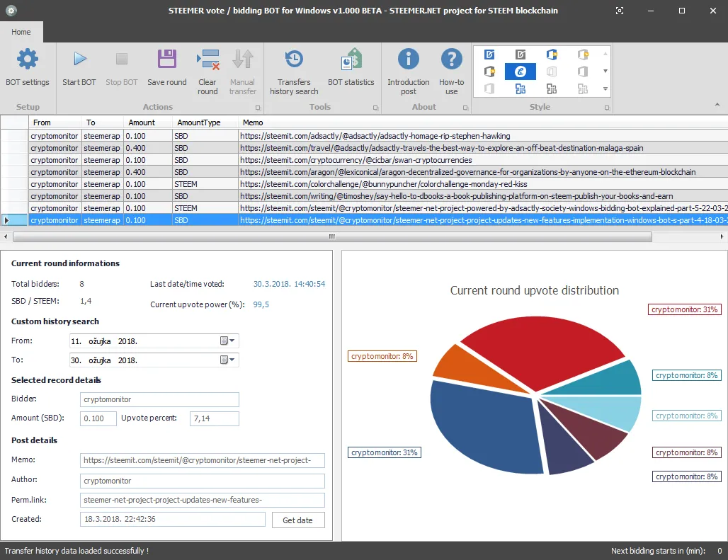The width and height of the screenshot is (728, 560).
Task: Click the Amount (SBD) field
Action: pos(98,418)
